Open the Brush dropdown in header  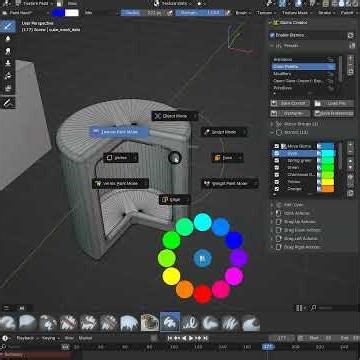coord(243,13)
